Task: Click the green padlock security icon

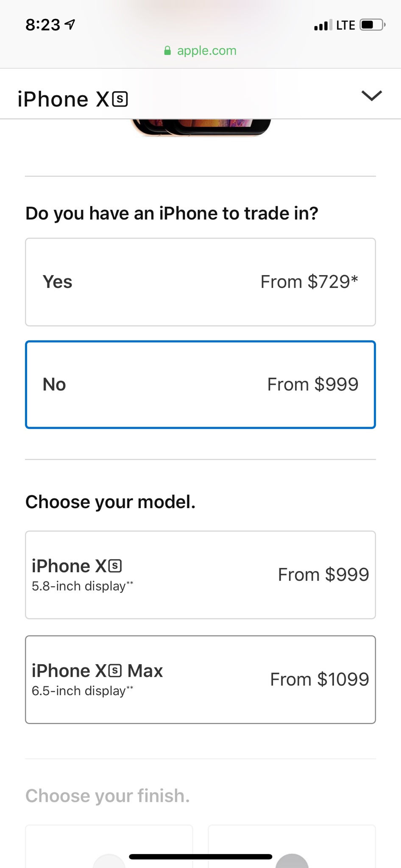Action: [x=167, y=51]
